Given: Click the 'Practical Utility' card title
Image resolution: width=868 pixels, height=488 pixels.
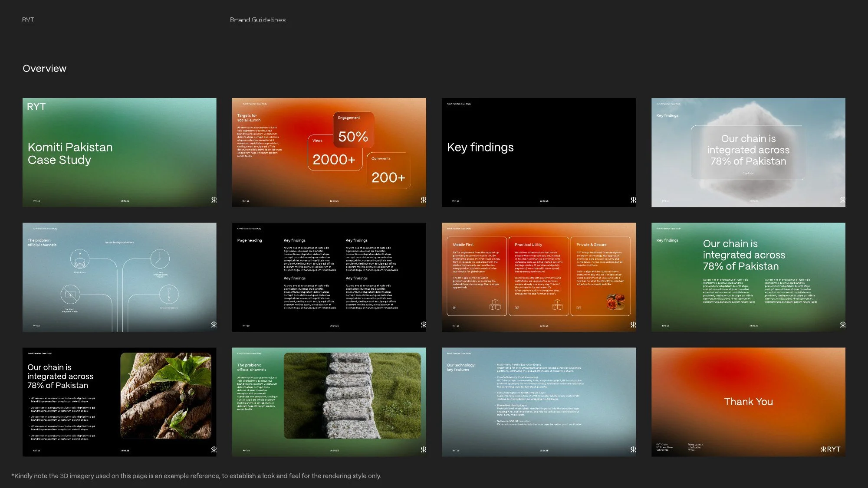Looking at the screenshot, I should [528, 245].
